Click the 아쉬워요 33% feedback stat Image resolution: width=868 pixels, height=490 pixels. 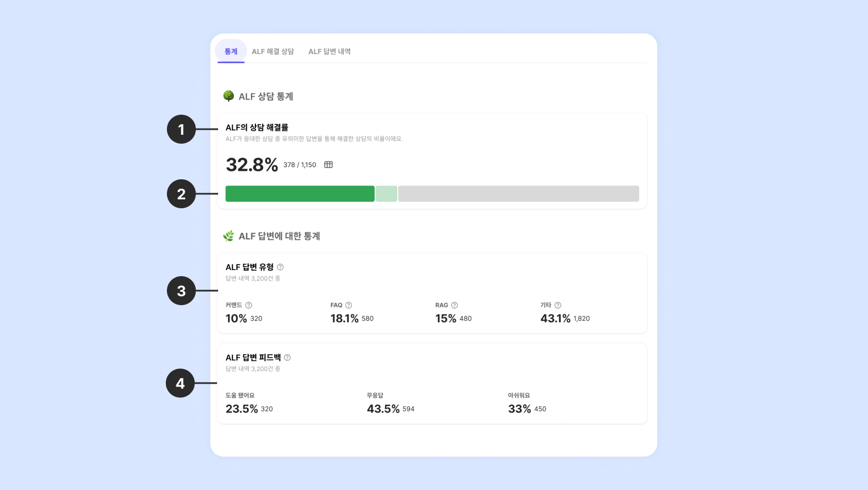pos(520,409)
